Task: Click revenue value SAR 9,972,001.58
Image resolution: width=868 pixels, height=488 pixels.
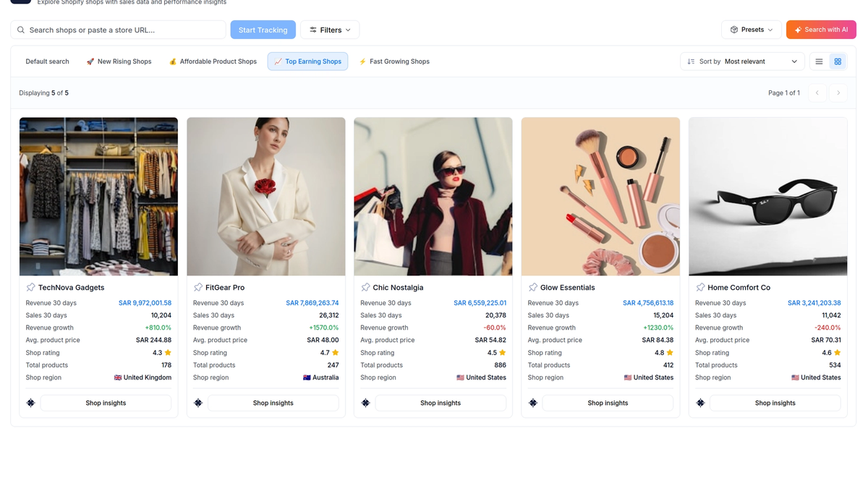Action: coord(145,303)
